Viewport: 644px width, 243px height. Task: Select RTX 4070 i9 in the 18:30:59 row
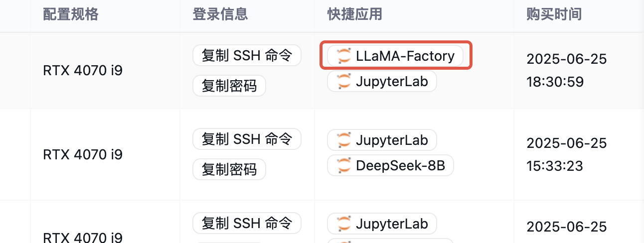[x=83, y=71]
